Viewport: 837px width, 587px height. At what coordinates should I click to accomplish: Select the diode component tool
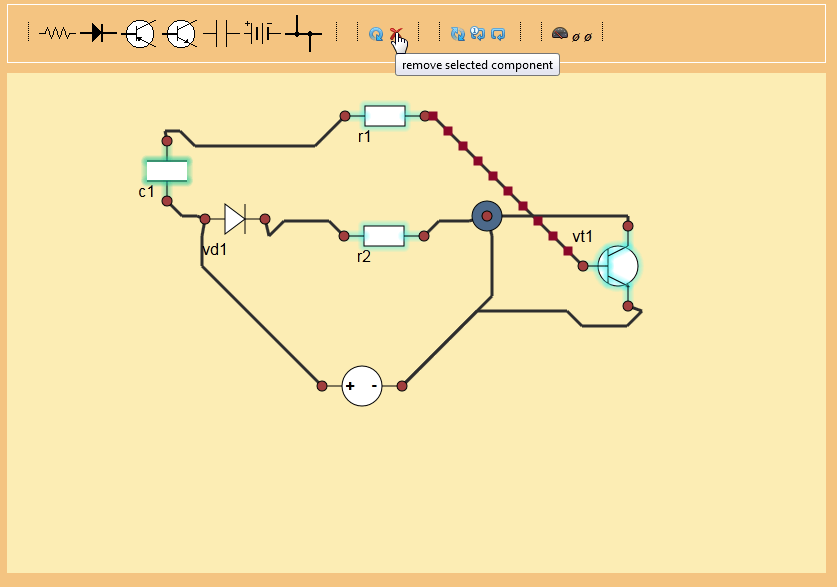point(98,33)
